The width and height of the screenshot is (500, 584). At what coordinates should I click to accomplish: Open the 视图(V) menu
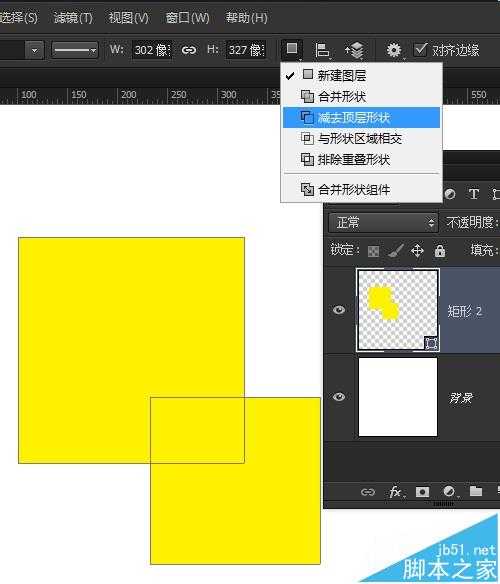(x=129, y=18)
